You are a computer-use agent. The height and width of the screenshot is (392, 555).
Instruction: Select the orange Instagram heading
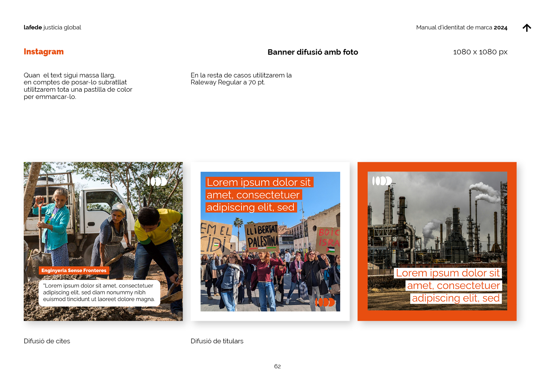click(x=44, y=52)
